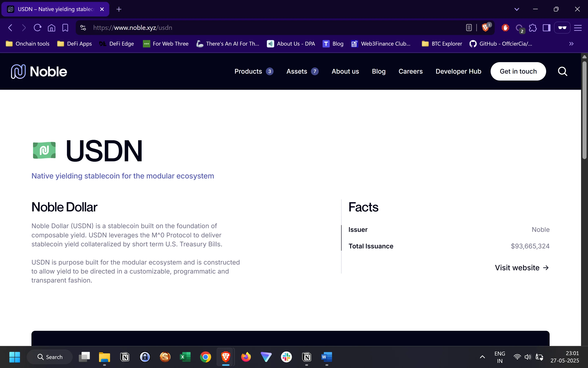This screenshot has height=368, width=588.
Task: Click the red hand blocker extension icon
Action: click(505, 28)
